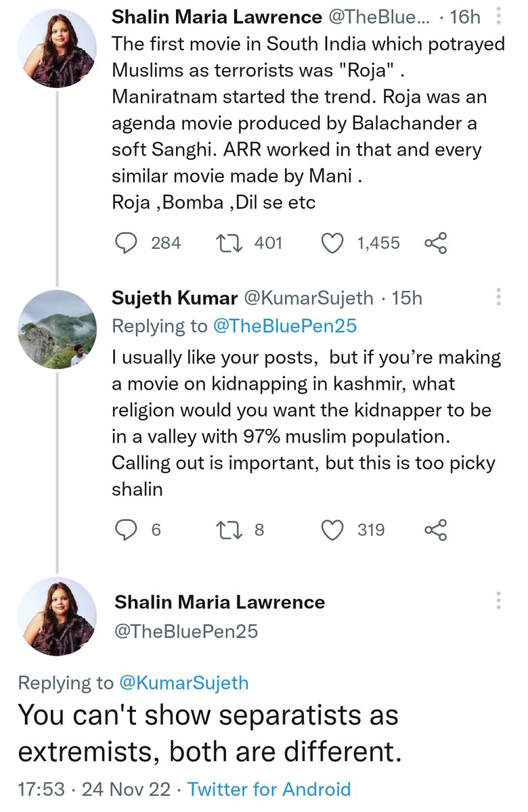Reply to Sujeth Kumar's tweet
The width and height of the screenshot is (528, 812).
tap(125, 530)
